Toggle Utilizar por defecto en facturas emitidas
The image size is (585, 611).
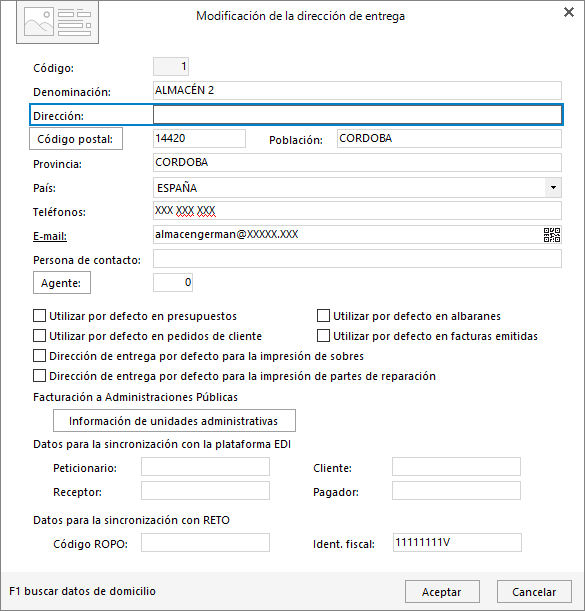323,336
